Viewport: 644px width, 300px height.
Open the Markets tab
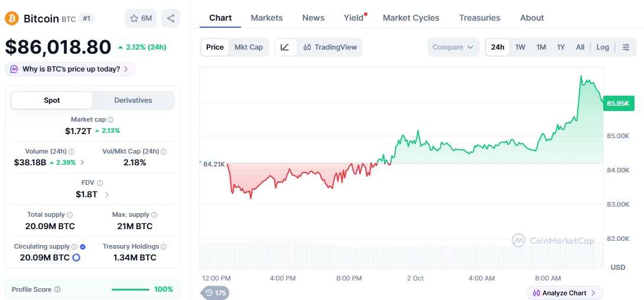266,18
